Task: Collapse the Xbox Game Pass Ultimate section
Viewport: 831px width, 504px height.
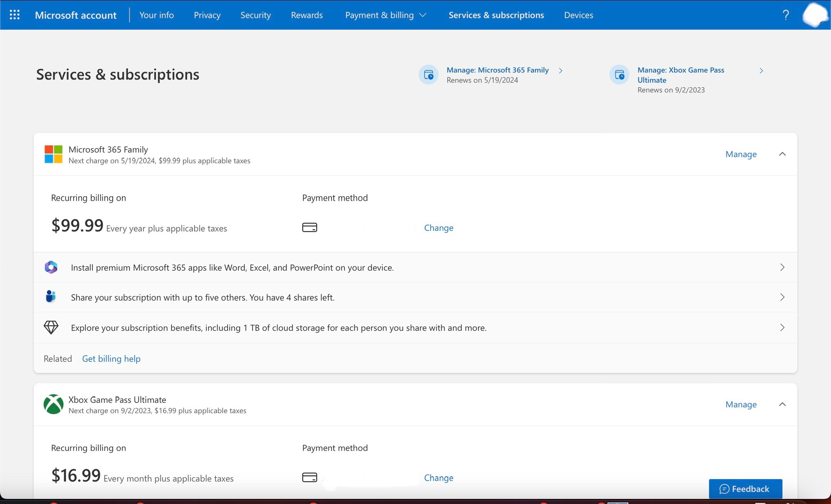Action: (x=782, y=404)
